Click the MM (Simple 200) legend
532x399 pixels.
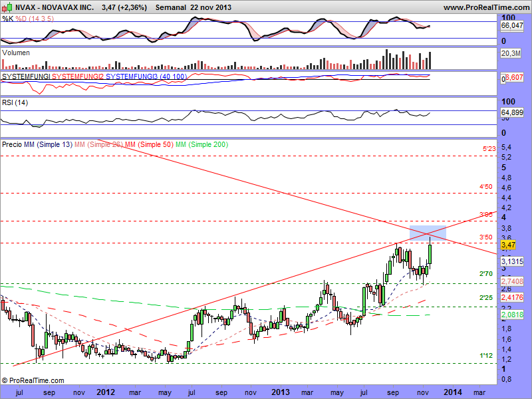pos(201,144)
